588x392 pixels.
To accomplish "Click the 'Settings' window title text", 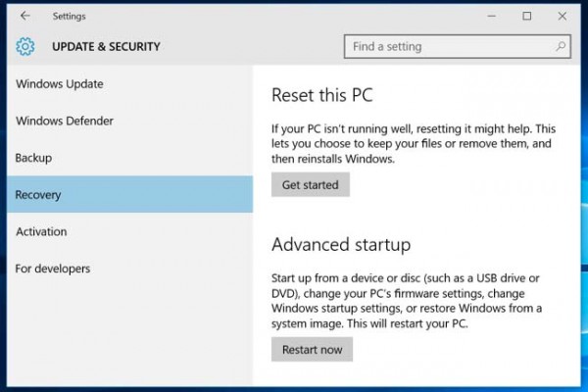I will point(69,16).
